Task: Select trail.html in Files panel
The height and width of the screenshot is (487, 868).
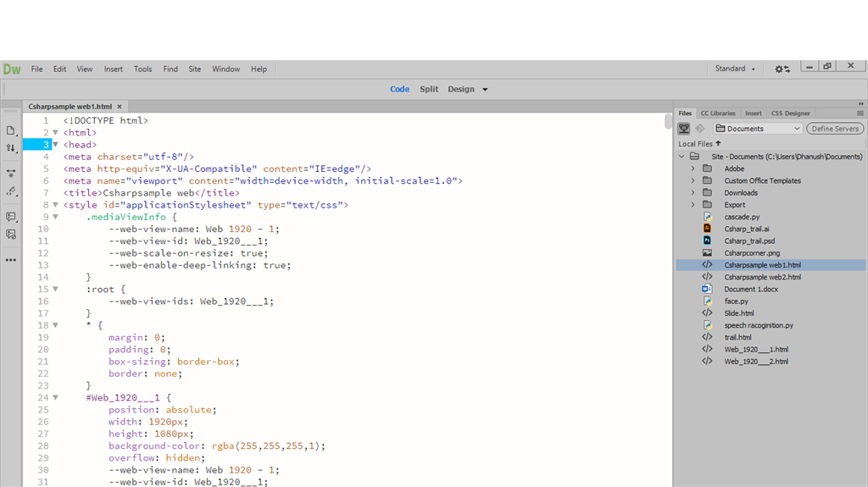Action: pos(738,337)
